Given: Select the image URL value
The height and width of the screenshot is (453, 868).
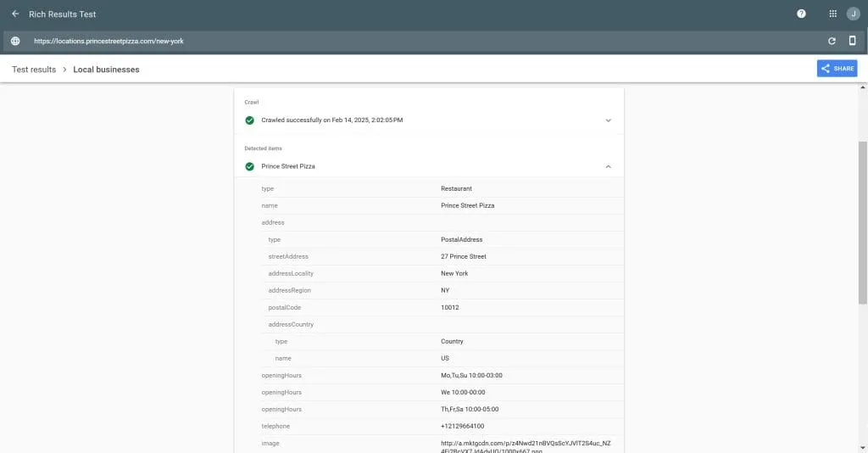Looking at the screenshot, I should [x=526, y=447].
